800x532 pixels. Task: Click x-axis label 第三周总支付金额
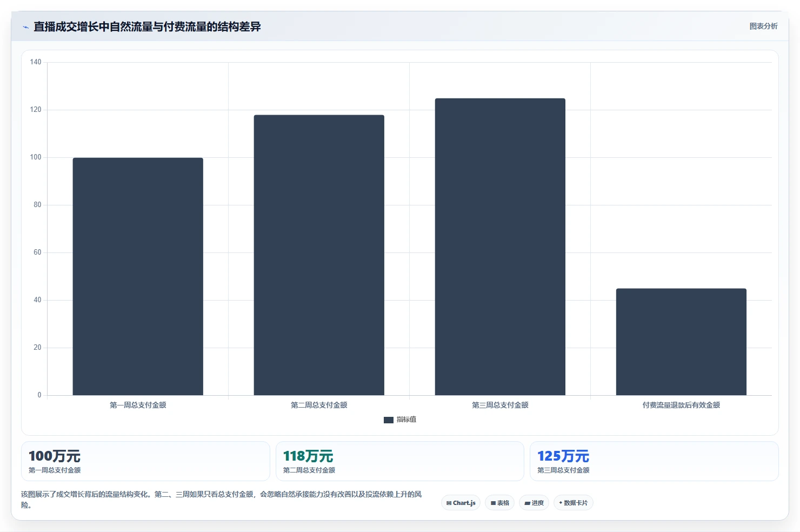click(500, 405)
